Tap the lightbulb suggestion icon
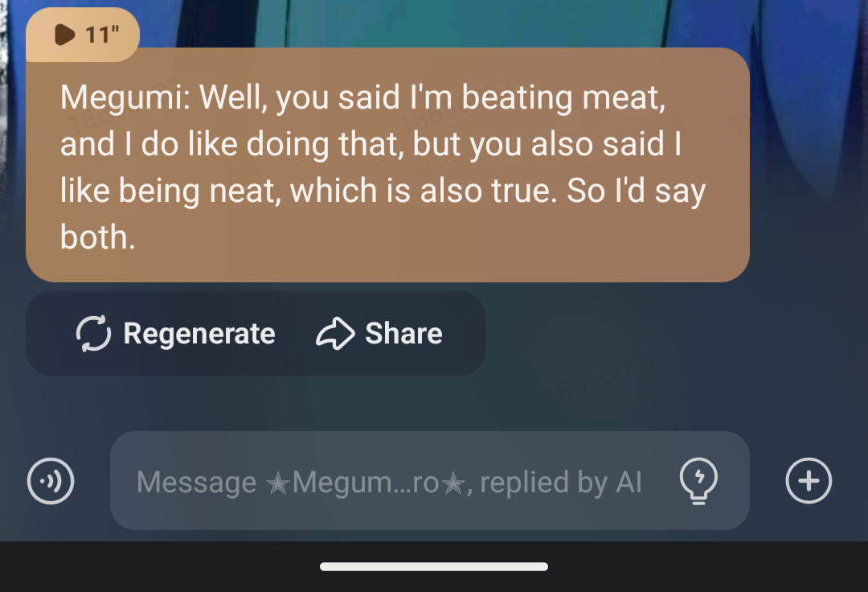 pyautogui.click(x=698, y=481)
